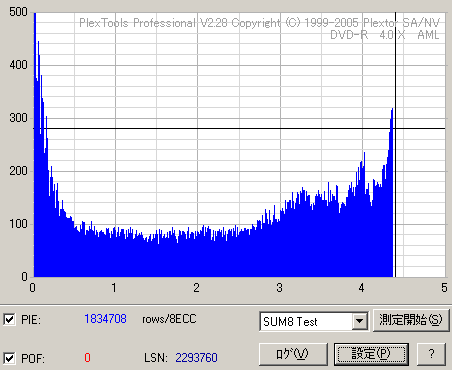Click the DVD-R 4.0 X AML label
The height and width of the screenshot is (370, 452).
tap(385, 35)
